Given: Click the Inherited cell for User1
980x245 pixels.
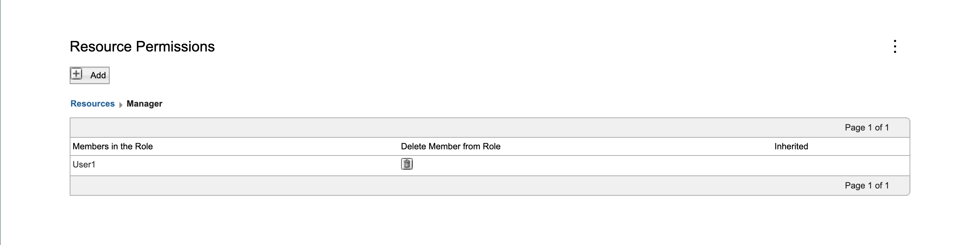Looking at the screenshot, I should pyautogui.click(x=791, y=164).
